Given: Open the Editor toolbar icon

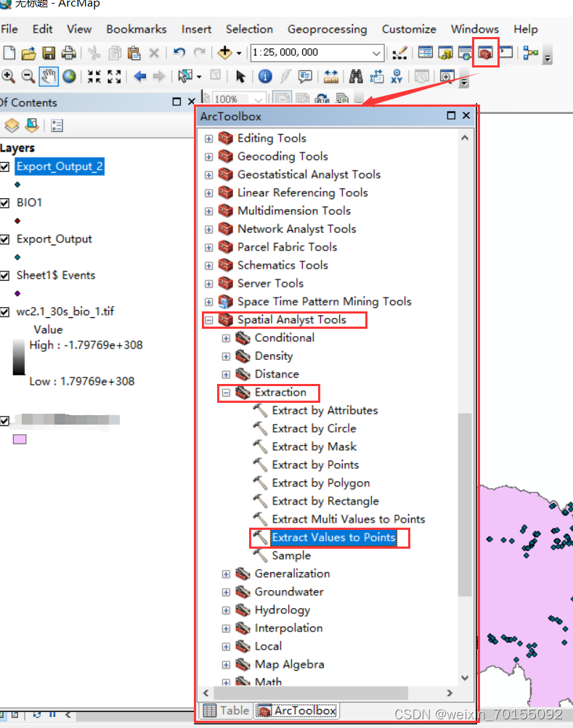Looking at the screenshot, I should (399, 53).
